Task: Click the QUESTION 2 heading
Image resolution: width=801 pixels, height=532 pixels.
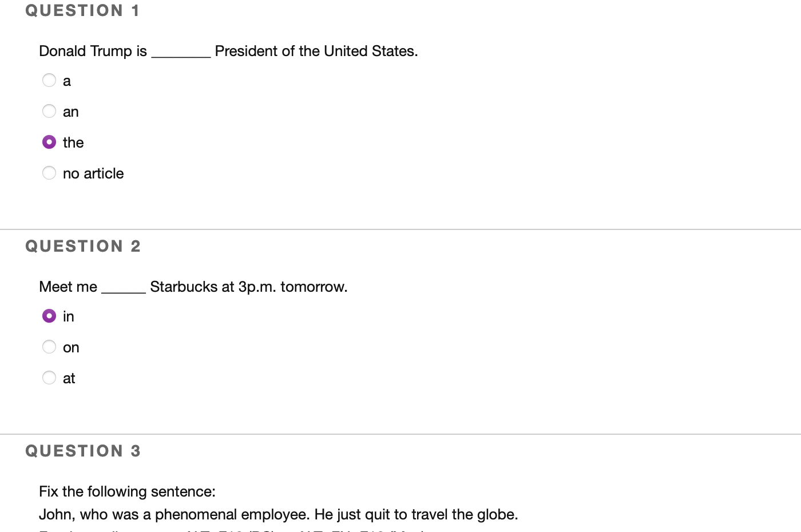Action: [84, 246]
